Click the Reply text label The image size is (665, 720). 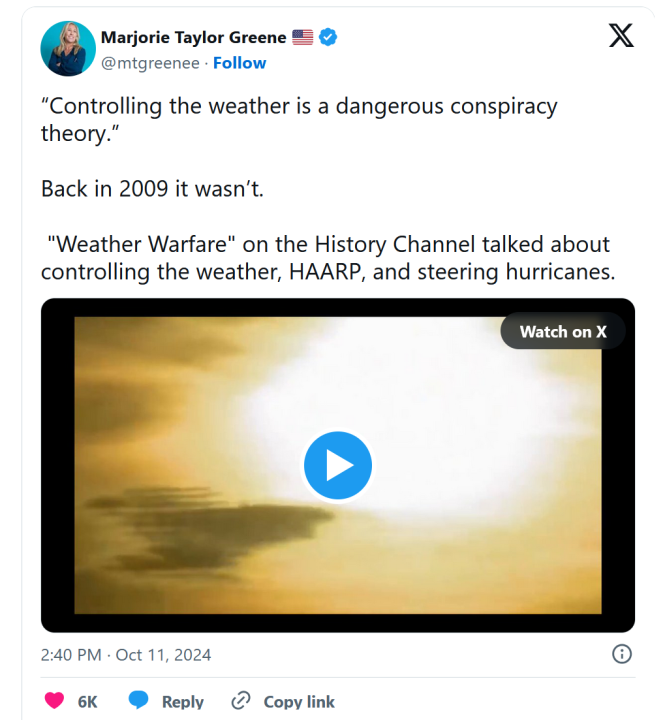click(182, 702)
